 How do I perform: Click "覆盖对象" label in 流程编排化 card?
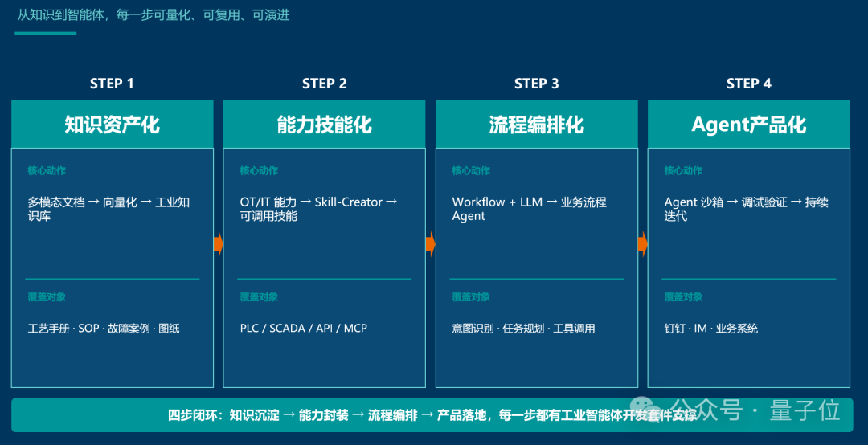click(470, 297)
